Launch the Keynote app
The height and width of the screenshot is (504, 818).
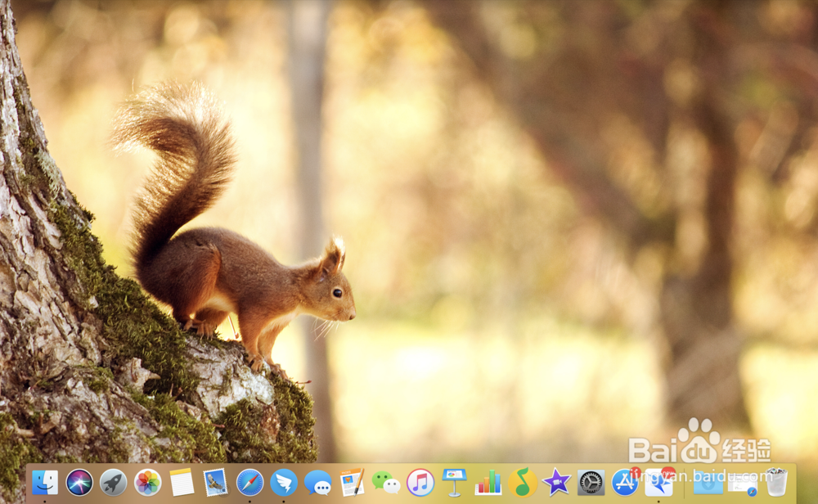tap(454, 482)
